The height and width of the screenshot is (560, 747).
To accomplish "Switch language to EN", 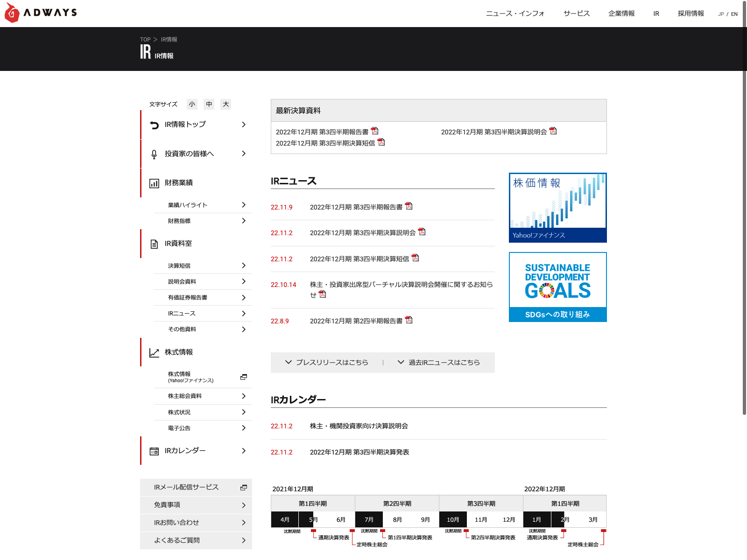I will tap(734, 14).
